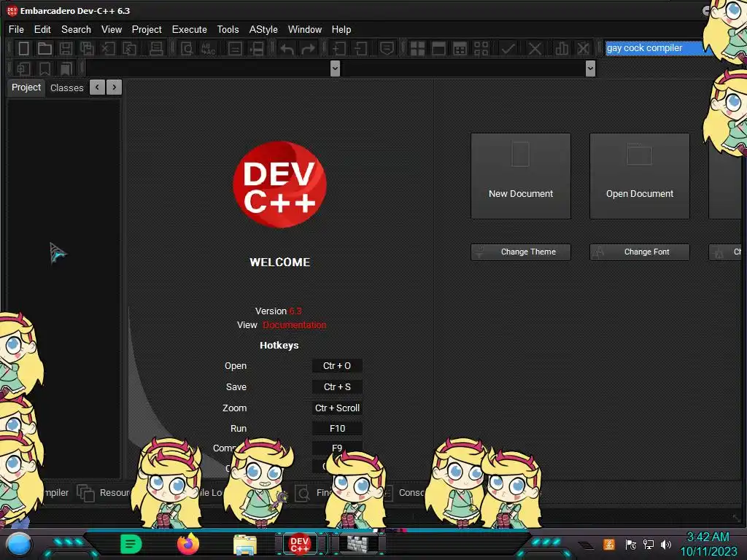Click the left arrow beside Classes tab

(x=97, y=87)
